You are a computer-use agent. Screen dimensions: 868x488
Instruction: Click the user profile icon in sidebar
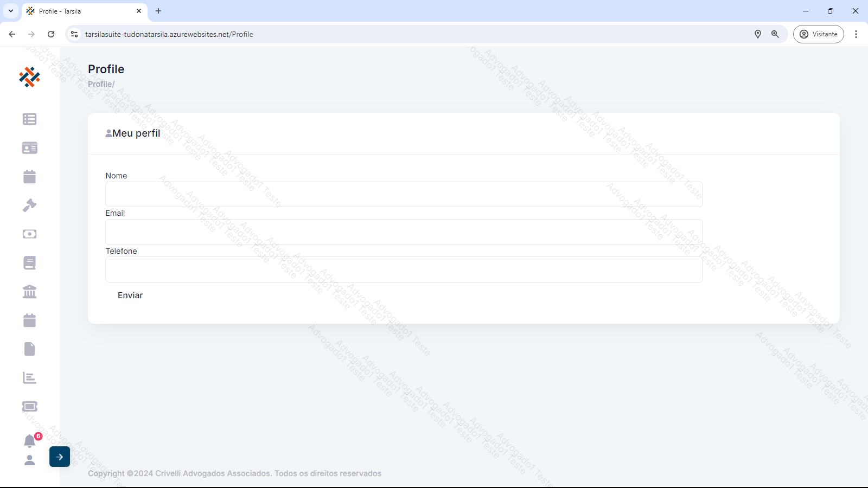point(29,460)
